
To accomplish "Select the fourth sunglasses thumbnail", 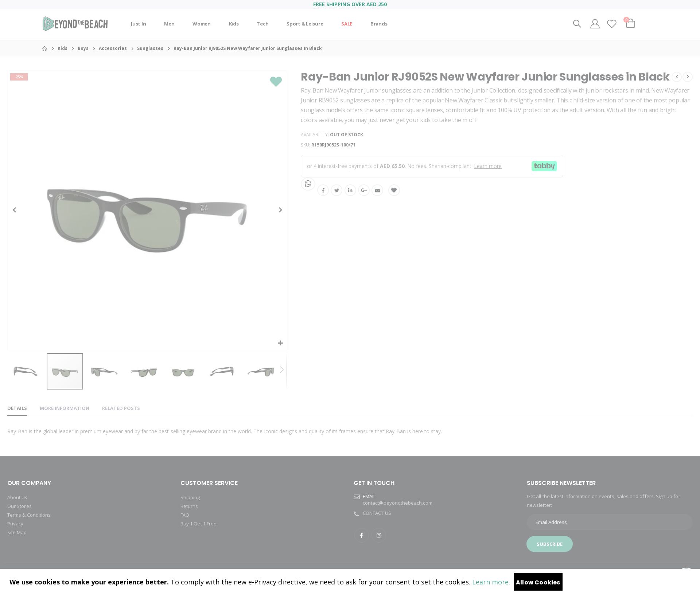I will (144, 371).
